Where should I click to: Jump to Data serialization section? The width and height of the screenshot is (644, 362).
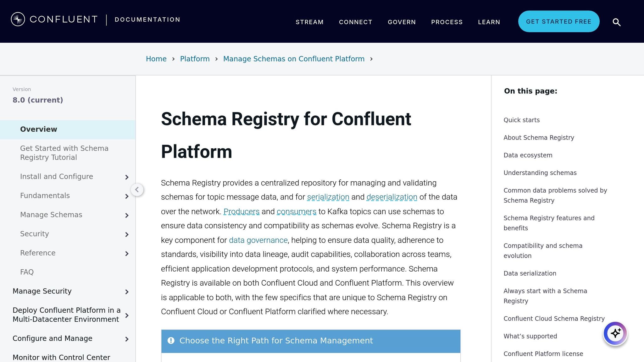tap(530, 273)
